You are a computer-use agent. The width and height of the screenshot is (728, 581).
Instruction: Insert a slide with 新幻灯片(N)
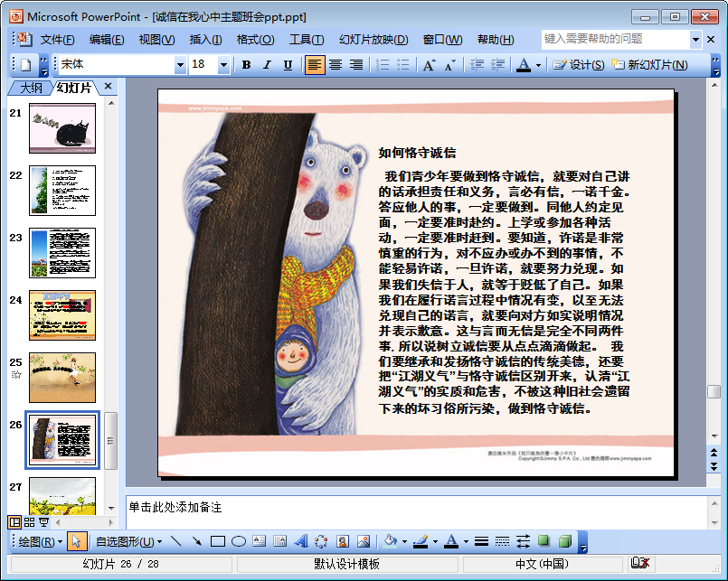[x=649, y=65]
